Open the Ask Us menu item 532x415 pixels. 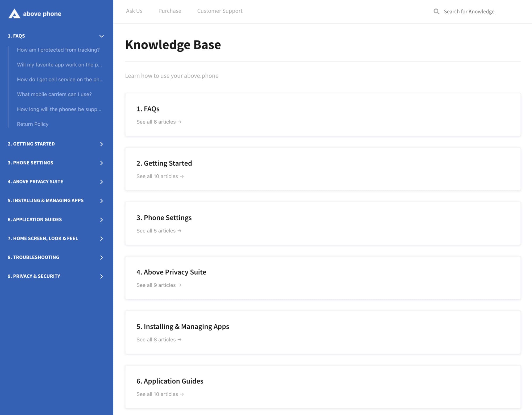tap(134, 11)
